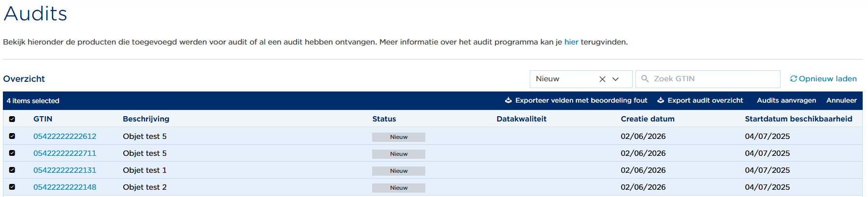
Task: Click '4 items selected' label
Action: [33, 101]
